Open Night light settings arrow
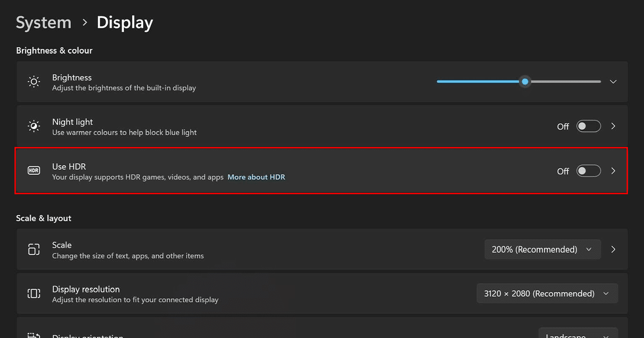Viewport: 644px width, 338px height. click(x=613, y=127)
